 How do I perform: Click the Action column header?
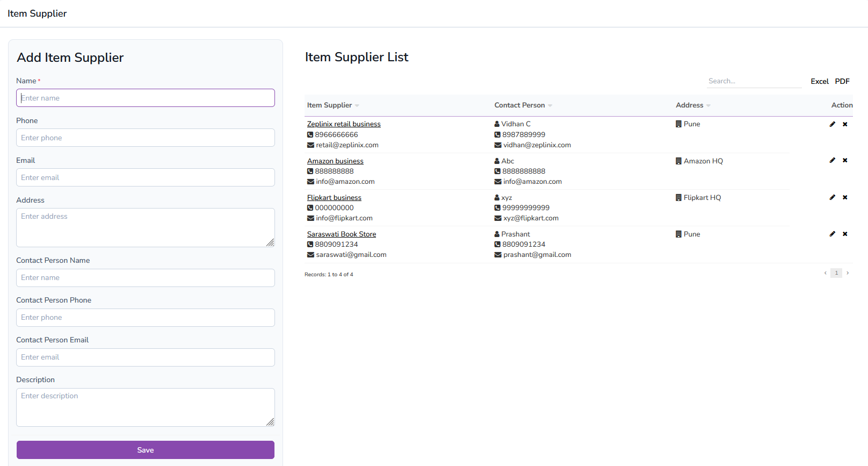coord(842,105)
